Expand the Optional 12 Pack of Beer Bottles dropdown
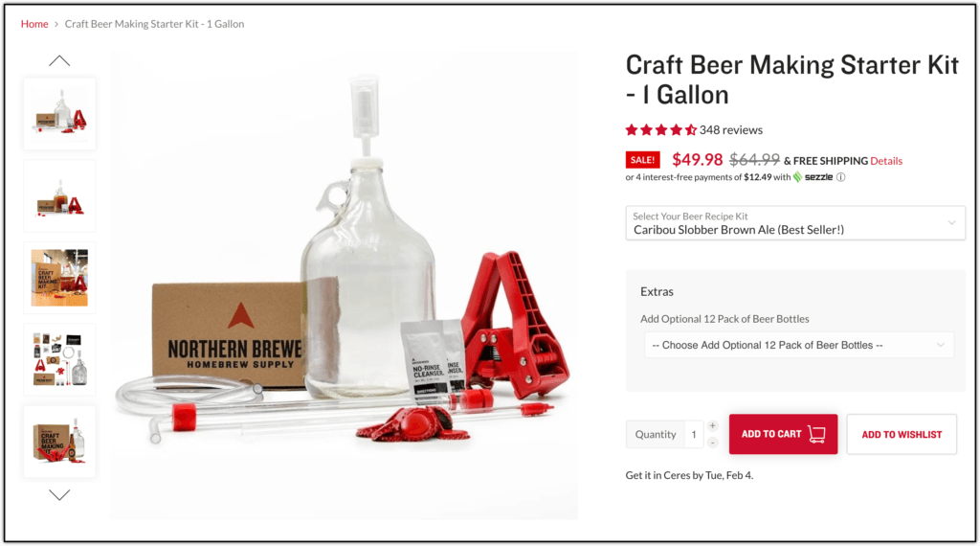This screenshot has height=546, width=980. pyautogui.click(x=799, y=345)
